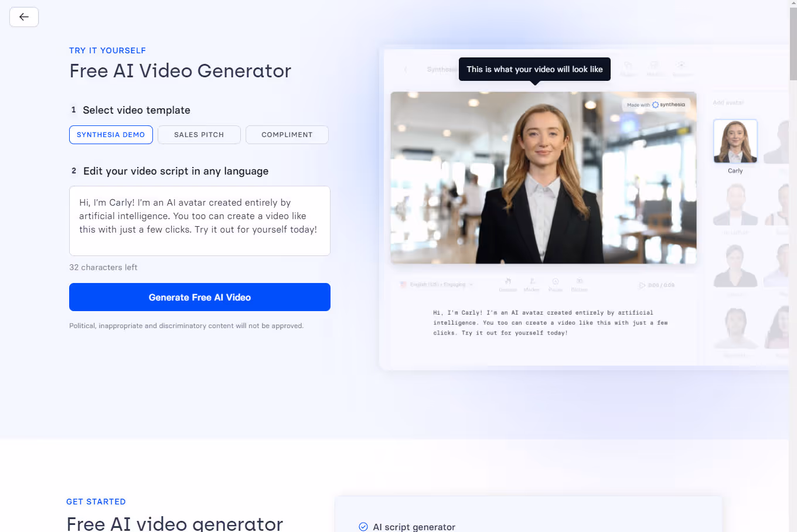
Task: Click the page vertical scrollbar thumb
Action: tap(793, 44)
